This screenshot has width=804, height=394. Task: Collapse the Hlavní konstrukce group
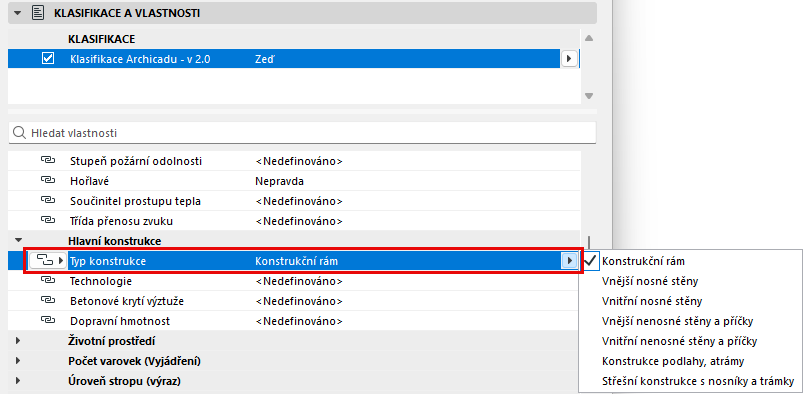pos(19,240)
